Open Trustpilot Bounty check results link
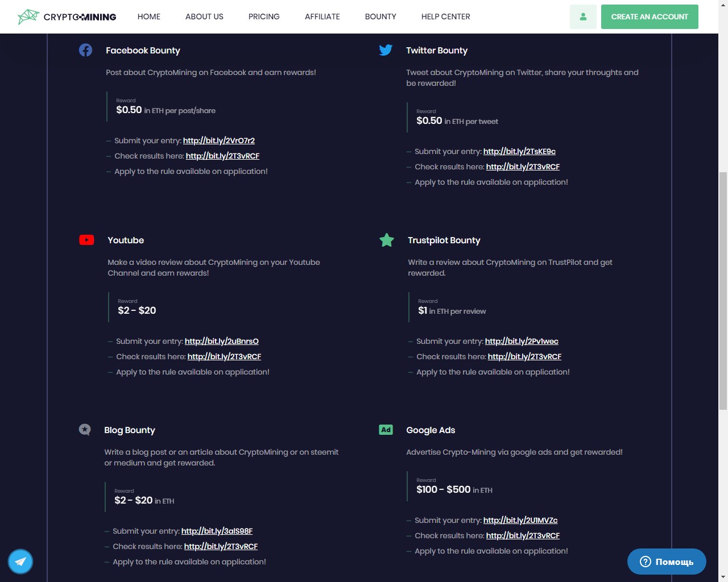This screenshot has height=582, width=728. click(x=524, y=356)
